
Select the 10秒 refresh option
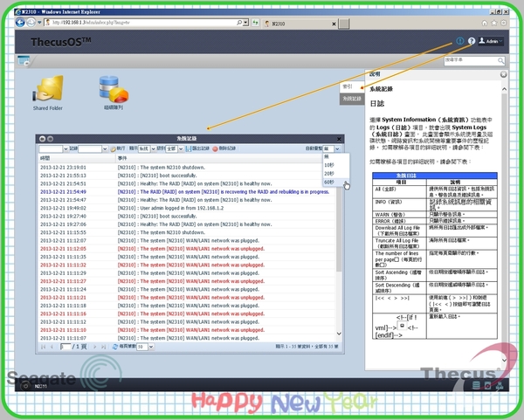click(329, 164)
